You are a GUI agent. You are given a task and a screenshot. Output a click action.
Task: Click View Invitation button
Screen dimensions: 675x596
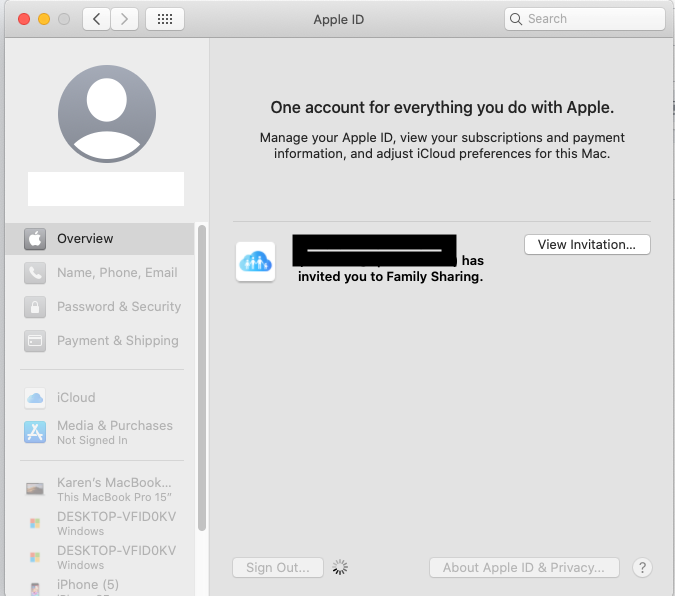587,245
